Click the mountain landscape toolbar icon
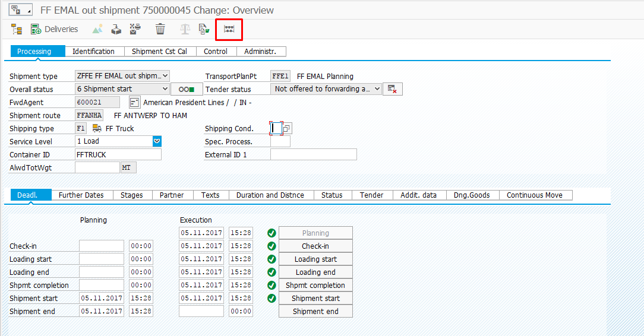The height and width of the screenshot is (336, 644). pos(97,29)
